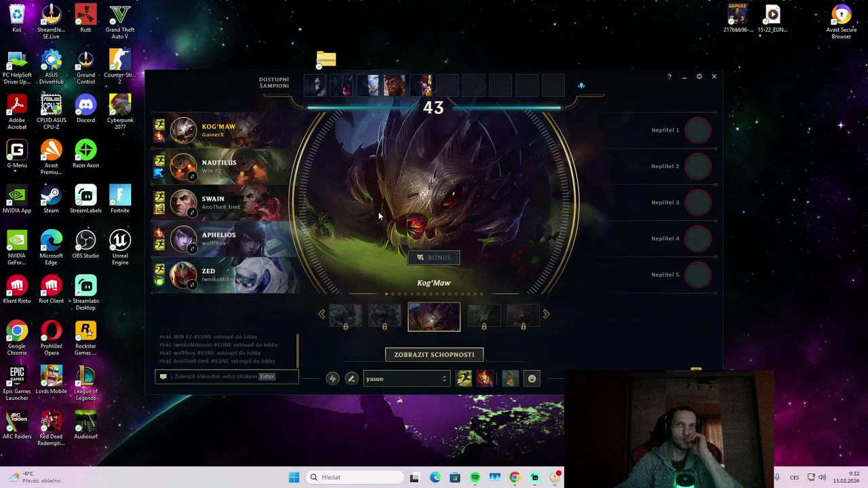This screenshot has width=868, height=488.
Task: Click the chat bubble icon in chat box
Action: (x=163, y=377)
